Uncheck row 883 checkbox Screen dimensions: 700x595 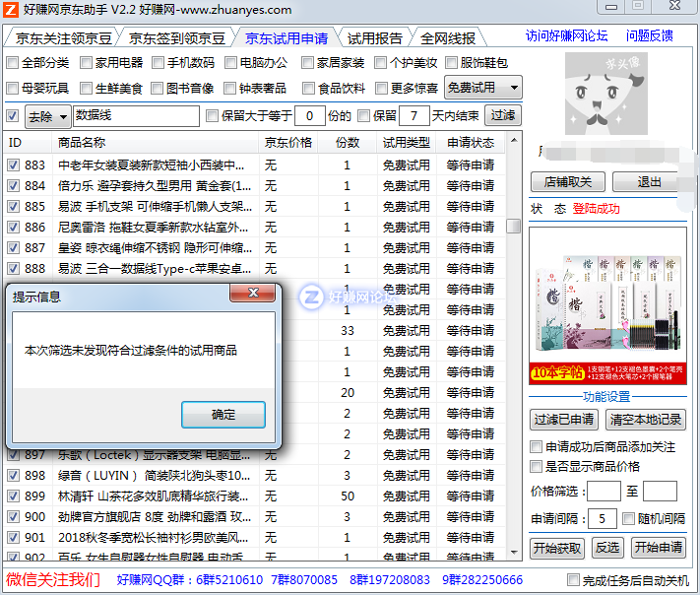[x=13, y=165]
